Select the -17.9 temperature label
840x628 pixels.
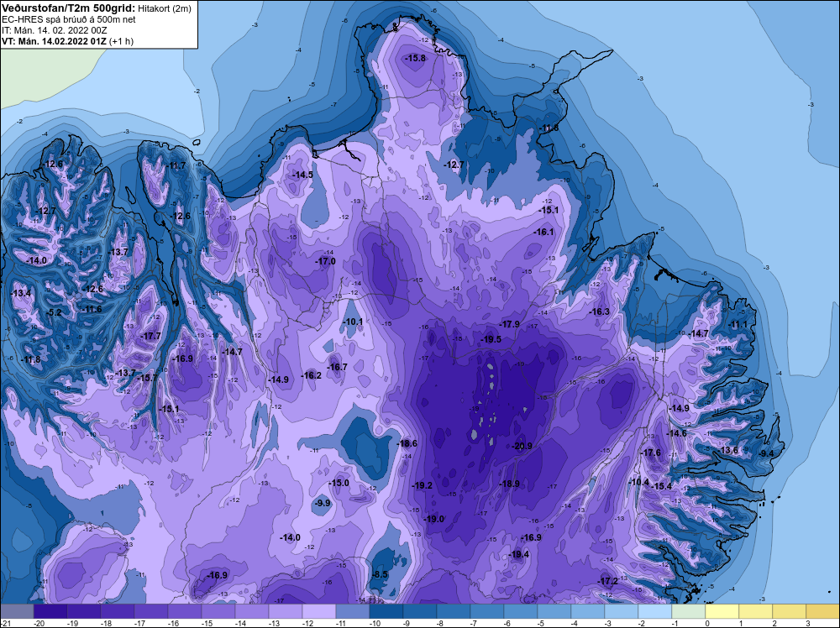point(510,324)
